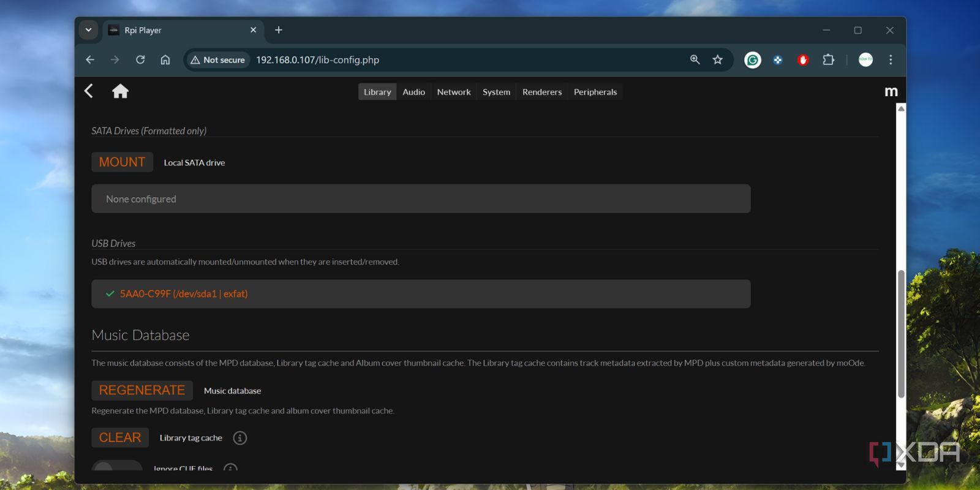Open the red shield ad-blocker extension
The image size is (980, 490).
pos(803,60)
